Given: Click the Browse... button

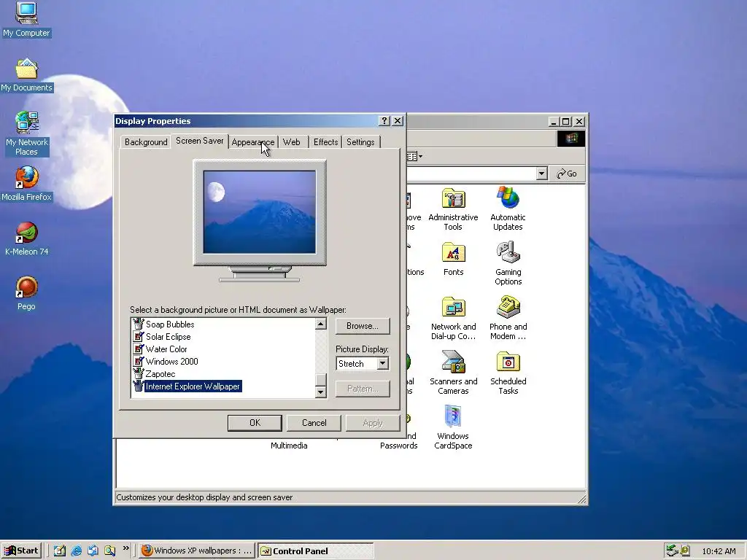Looking at the screenshot, I should click(x=363, y=326).
